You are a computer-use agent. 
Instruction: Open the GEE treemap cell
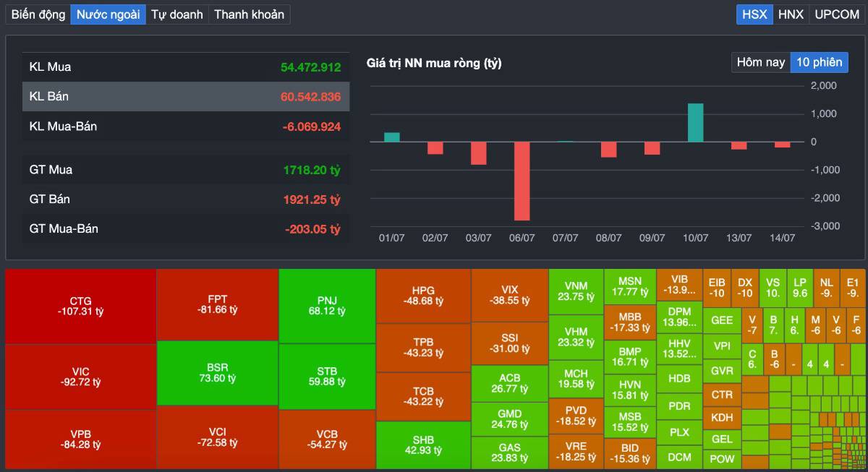tap(722, 320)
